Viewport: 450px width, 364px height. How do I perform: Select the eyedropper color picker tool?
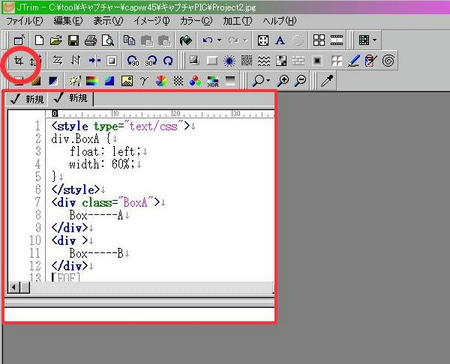(327, 81)
